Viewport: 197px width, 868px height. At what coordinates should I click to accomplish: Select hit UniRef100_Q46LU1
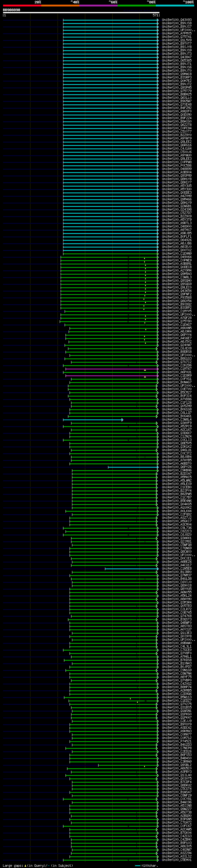tap(177, 450)
